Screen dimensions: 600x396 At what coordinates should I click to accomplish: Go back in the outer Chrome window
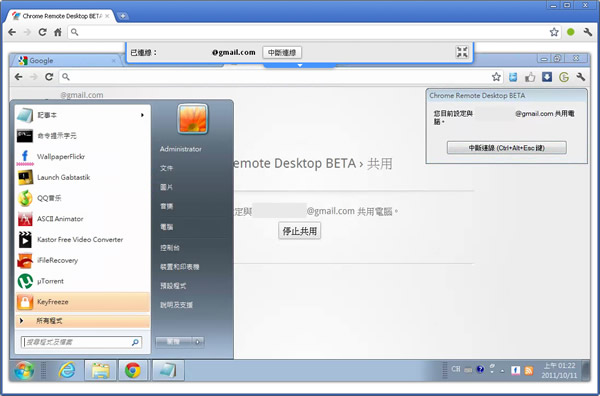point(12,33)
